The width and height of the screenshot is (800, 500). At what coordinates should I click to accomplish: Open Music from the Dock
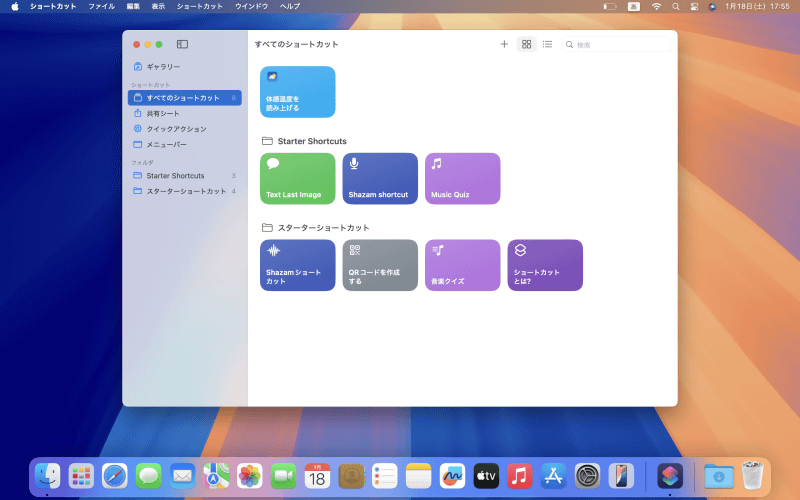519,476
